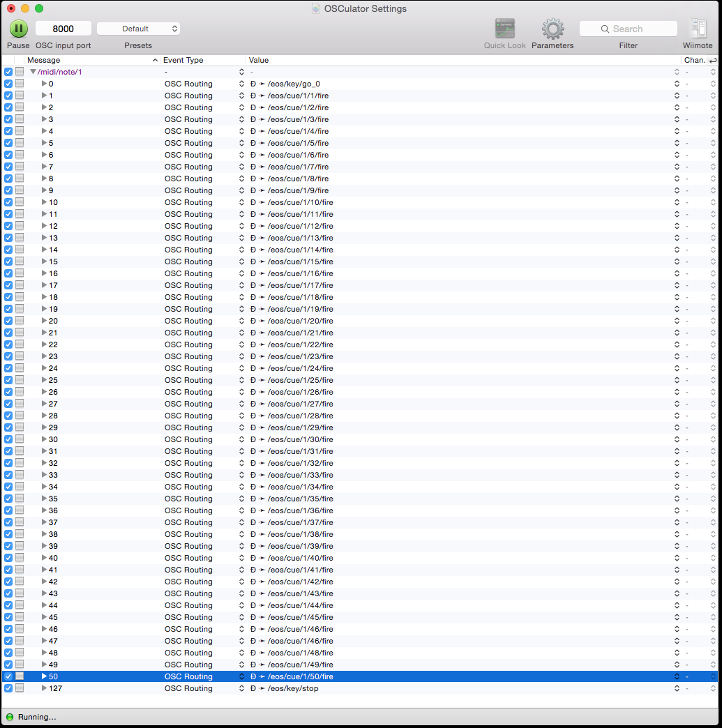
Task: Open Event Type dropdown for row 30
Action: click(x=241, y=439)
